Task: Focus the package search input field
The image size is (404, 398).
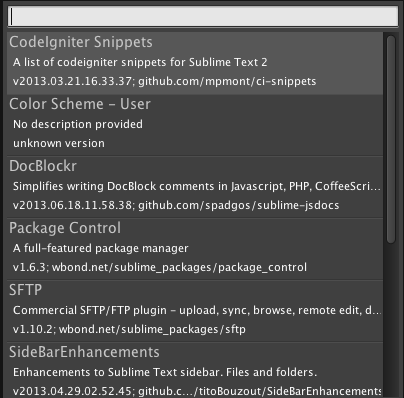Action: tap(203, 16)
